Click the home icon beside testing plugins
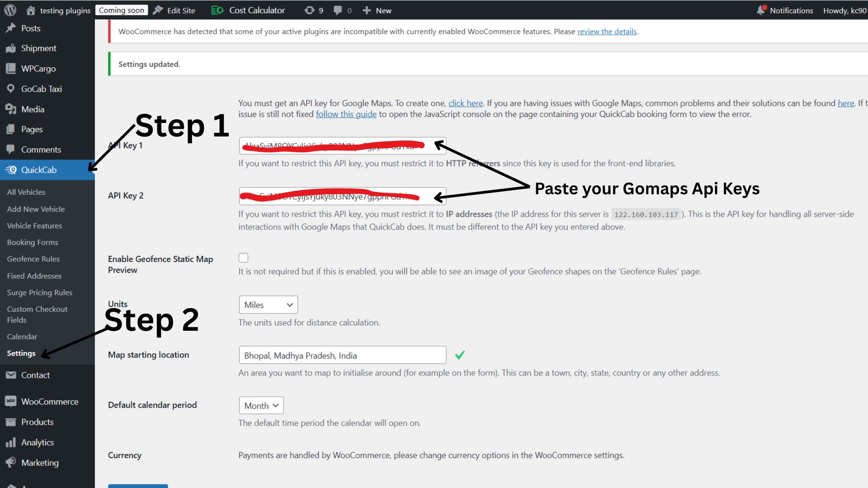This screenshot has width=868, height=488. click(30, 10)
